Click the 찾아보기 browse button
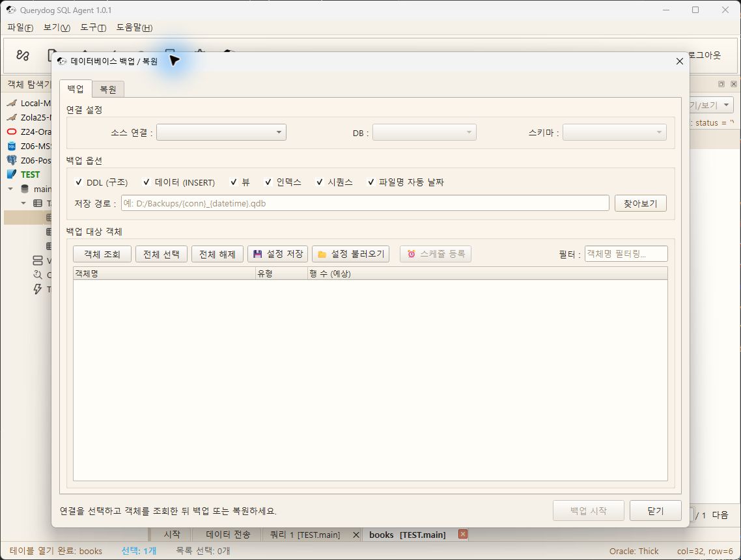Screen dimensions: 741x560 [640, 203]
